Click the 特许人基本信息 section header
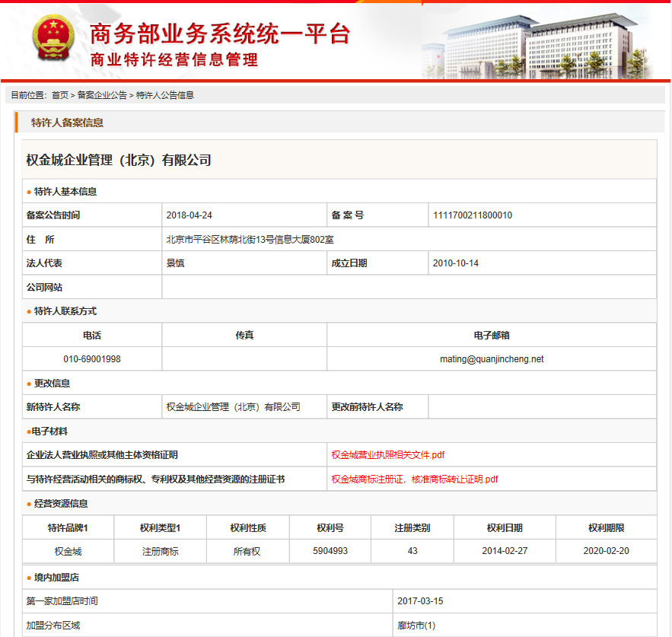This screenshot has width=672, height=637. (65, 192)
